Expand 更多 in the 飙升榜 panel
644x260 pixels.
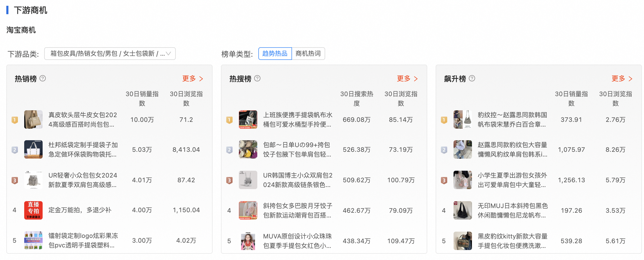[x=622, y=79]
